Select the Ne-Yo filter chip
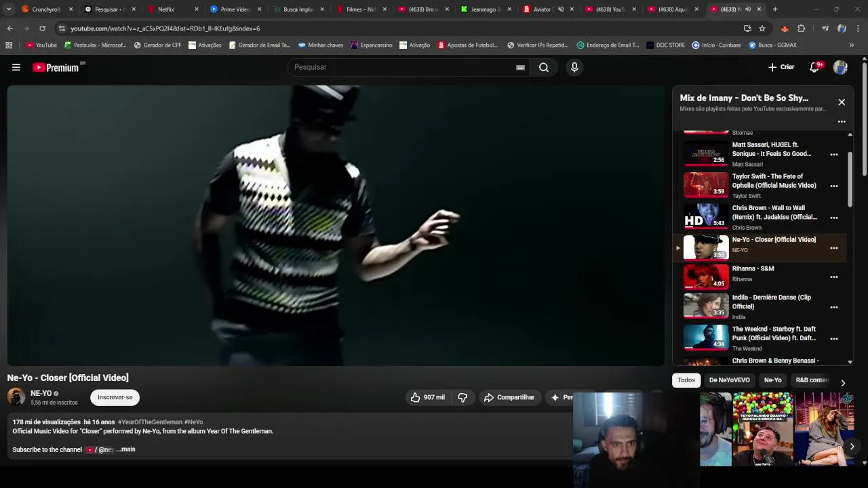868x488 pixels. click(x=773, y=380)
